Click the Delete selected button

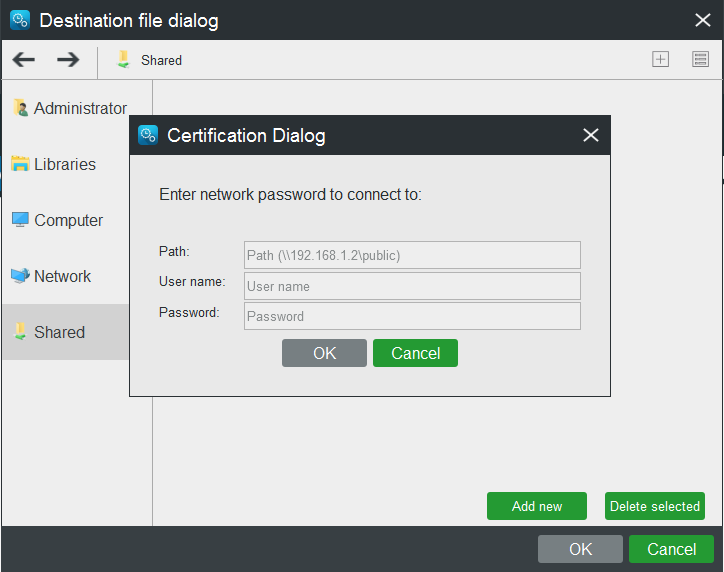(x=655, y=506)
